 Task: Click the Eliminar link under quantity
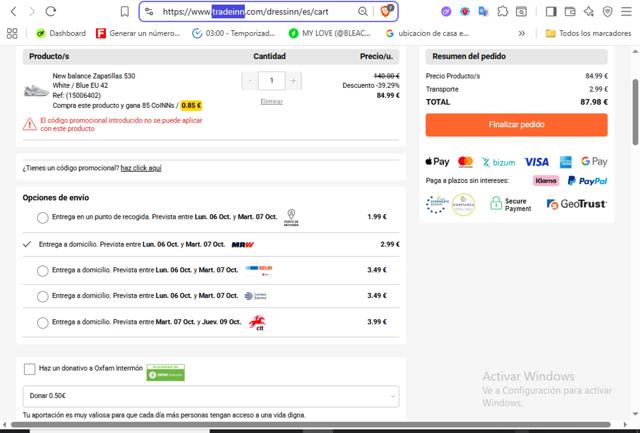pyautogui.click(x=271, y=102)
